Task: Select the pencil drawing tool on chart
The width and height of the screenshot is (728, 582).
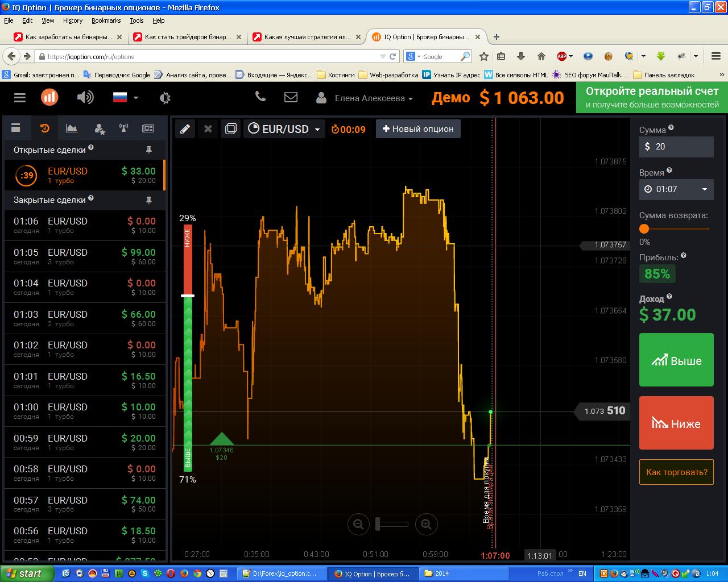Action: pos(185,129)
